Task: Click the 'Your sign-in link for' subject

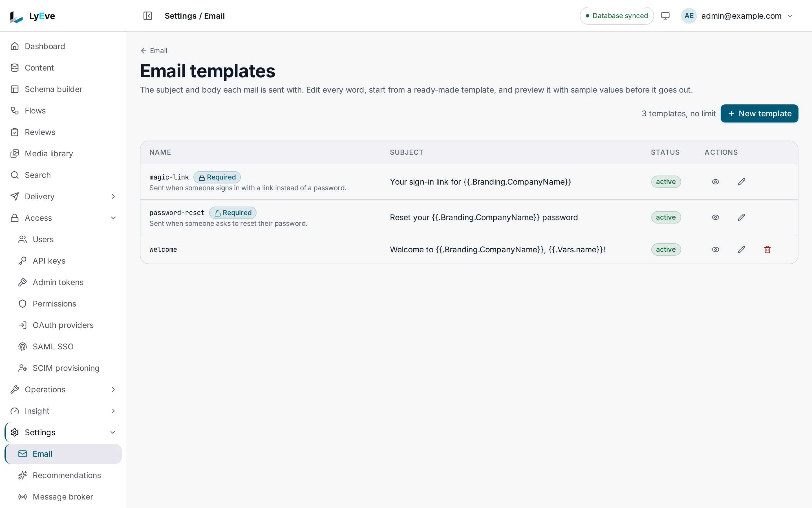Action: coord(480,182)
